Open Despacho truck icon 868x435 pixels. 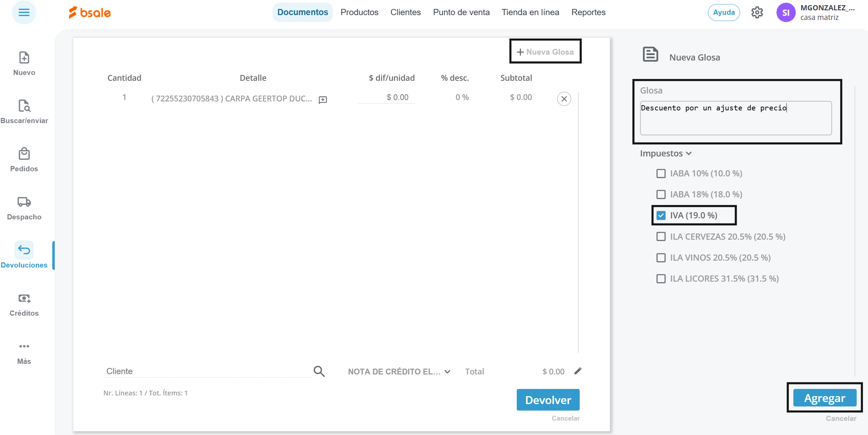[24, 202]
